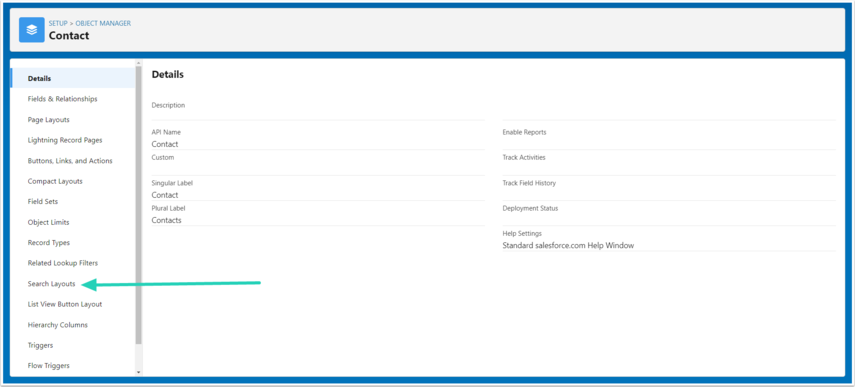The width and height of the screenshot is (855, 387).
Task: Go to Page Layouts
Action: pos(49,119)
